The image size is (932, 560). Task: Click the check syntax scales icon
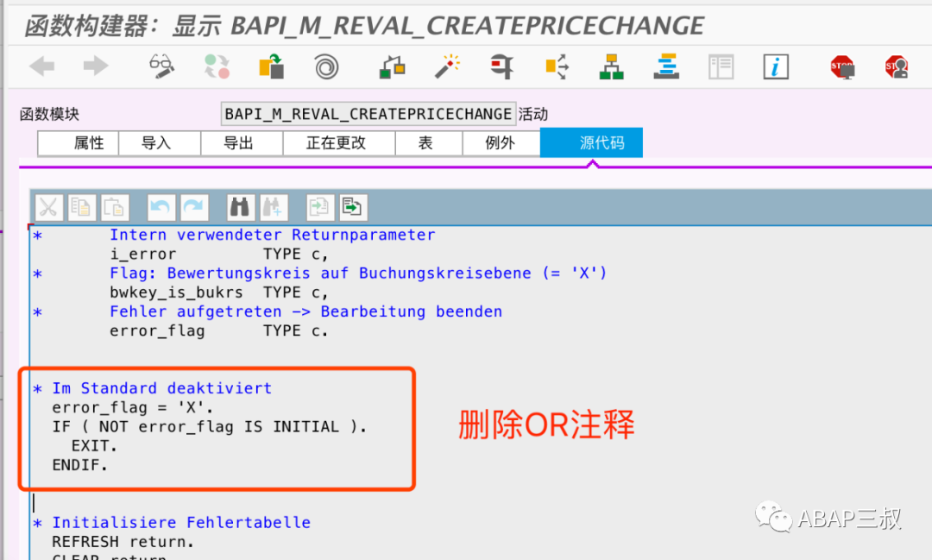point(392,66)
